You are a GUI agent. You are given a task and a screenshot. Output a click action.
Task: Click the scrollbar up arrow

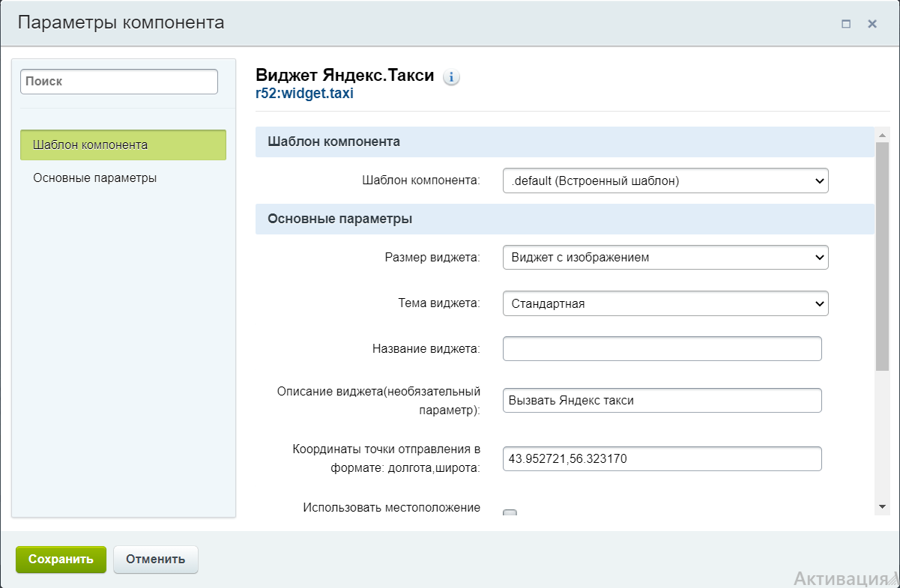pos(882,133)
